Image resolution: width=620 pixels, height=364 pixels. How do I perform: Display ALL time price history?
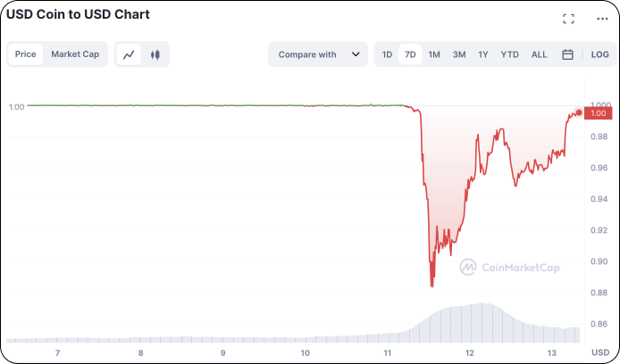pos(539,54)
